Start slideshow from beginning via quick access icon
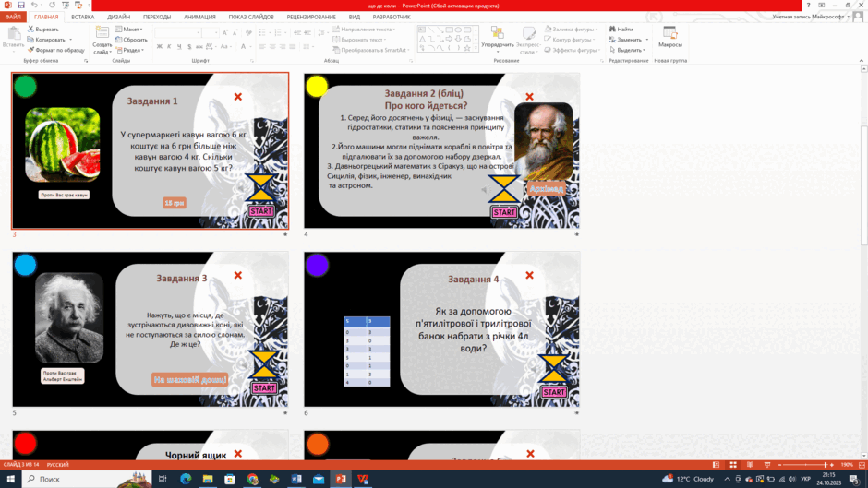 click(66, 5)
